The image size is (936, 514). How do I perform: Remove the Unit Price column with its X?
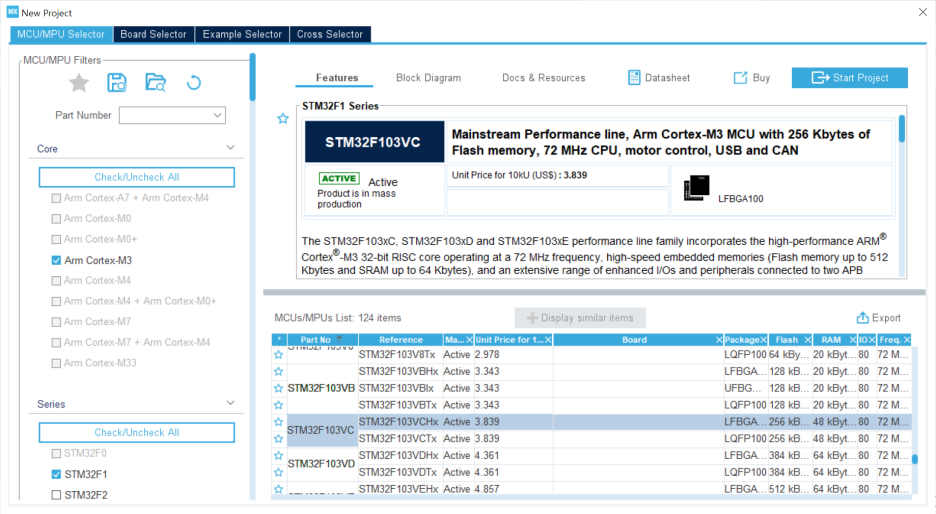(548, 340)
